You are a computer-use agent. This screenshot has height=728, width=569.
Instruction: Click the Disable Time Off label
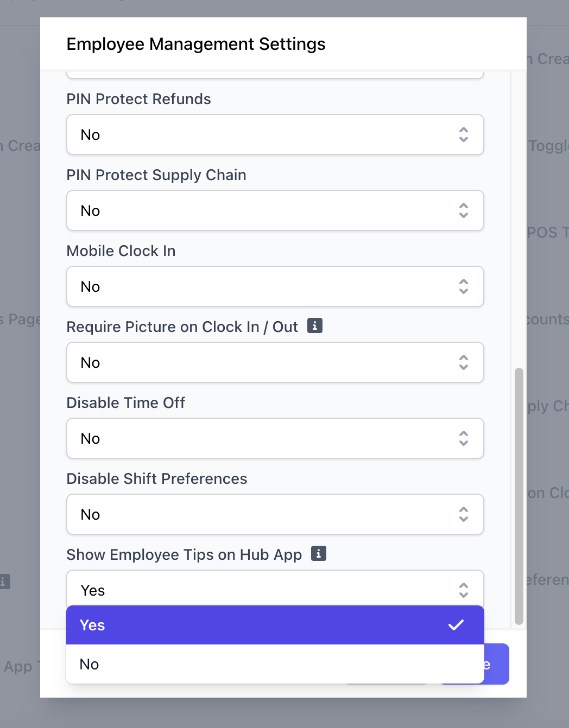pos(126,403)
